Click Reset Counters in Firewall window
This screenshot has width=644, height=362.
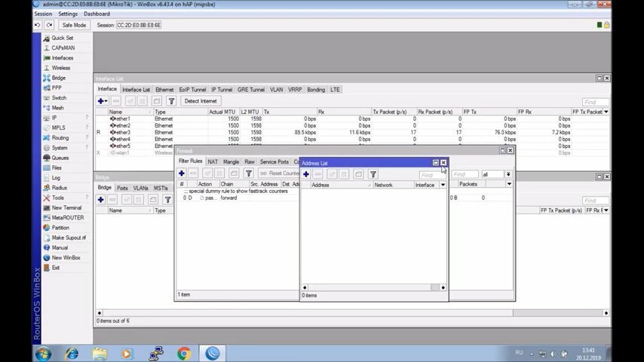tap(279, 173)
